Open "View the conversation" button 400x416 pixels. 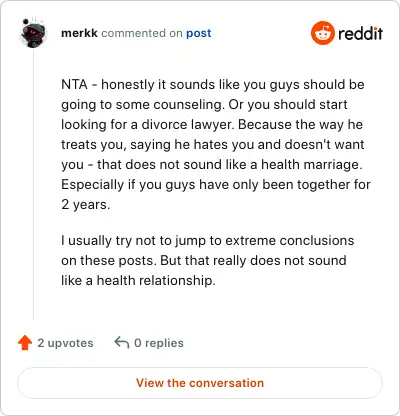coord(200,383)
